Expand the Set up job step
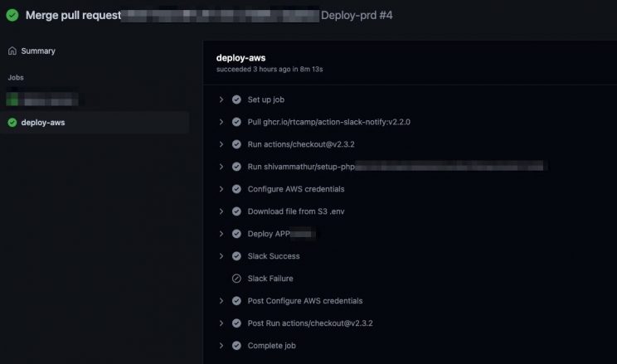The image size is (617, 364). (x=221, y=99)
